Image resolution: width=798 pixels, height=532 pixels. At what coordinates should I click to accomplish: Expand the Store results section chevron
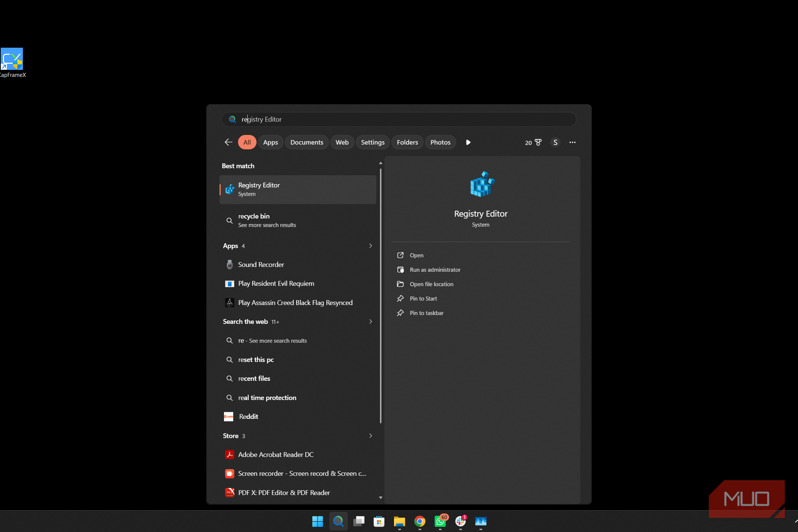[370, 436]
